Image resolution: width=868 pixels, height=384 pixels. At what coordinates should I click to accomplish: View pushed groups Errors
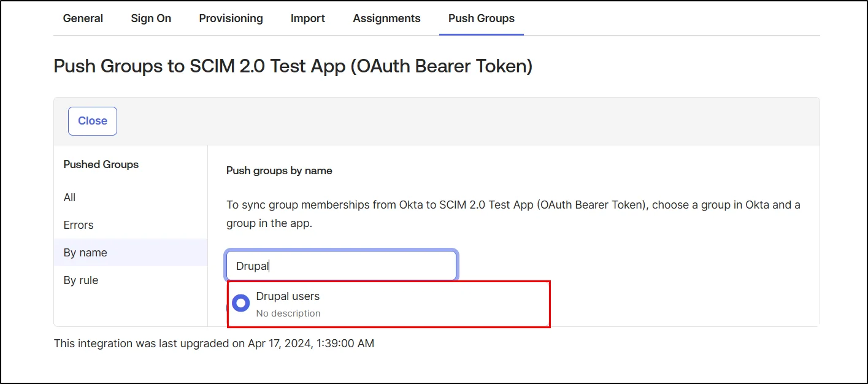131,225
